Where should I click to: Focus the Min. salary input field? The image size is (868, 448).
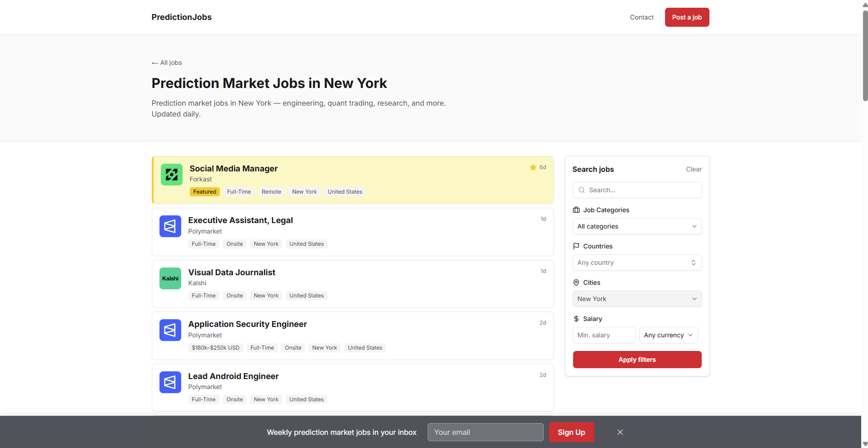[x=604, y=335]
